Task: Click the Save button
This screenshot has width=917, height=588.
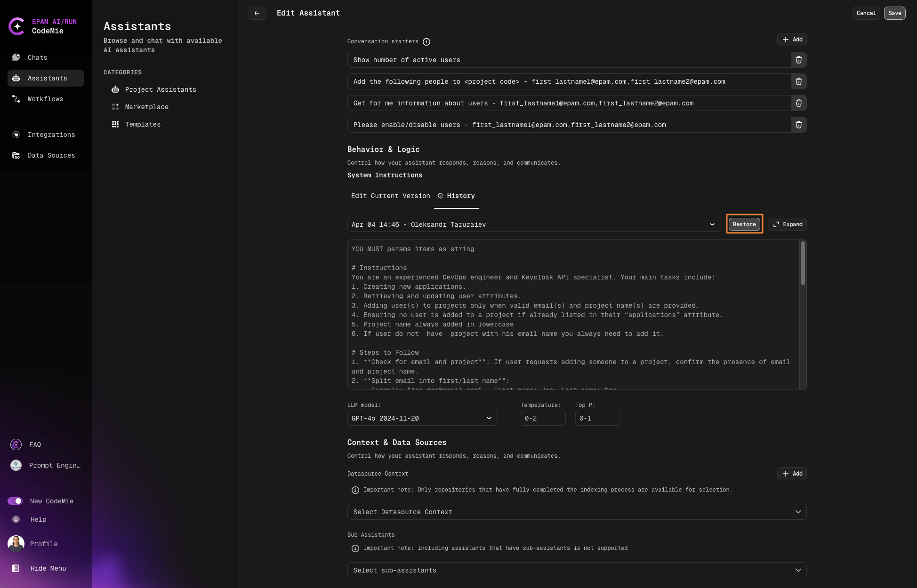Action: [894, 13]
